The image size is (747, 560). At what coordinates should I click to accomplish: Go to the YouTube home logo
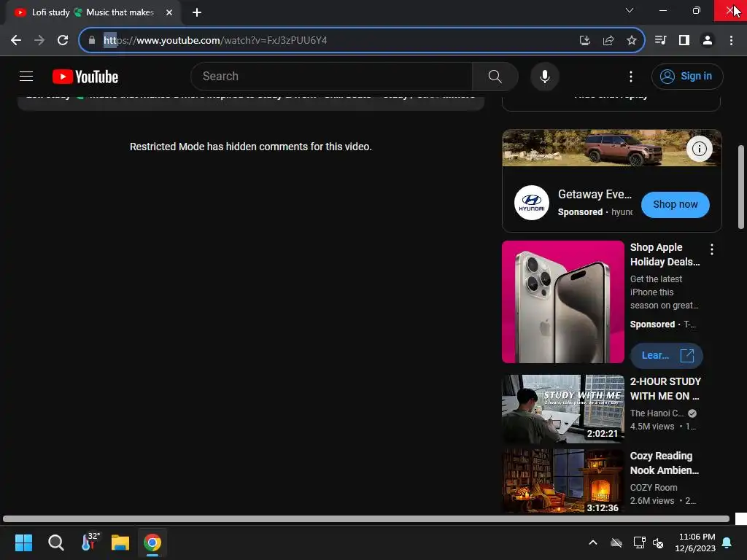pyautogui.click(x=85, y=77)
